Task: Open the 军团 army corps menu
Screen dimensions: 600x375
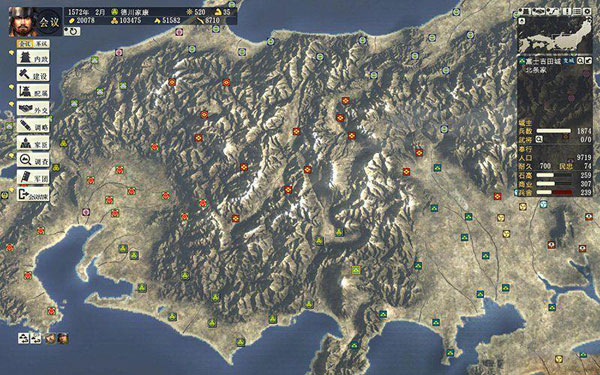Action: point(33,177)
